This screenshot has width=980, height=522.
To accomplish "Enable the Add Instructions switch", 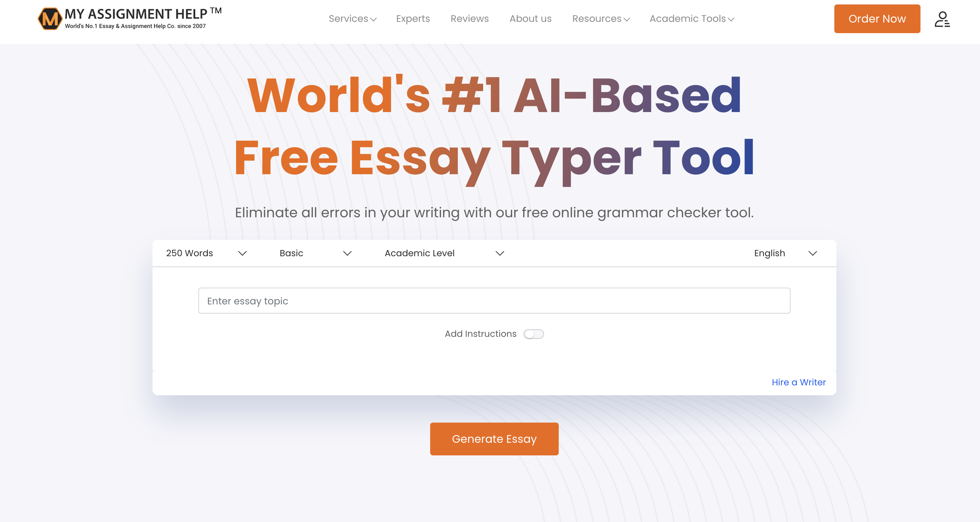I will [x=534, y=334].
